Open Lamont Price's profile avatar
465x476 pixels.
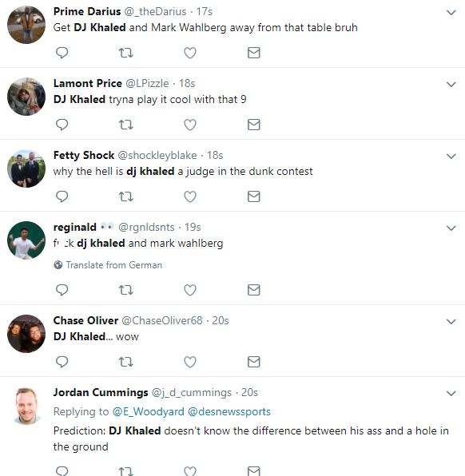tap(26, 97)
